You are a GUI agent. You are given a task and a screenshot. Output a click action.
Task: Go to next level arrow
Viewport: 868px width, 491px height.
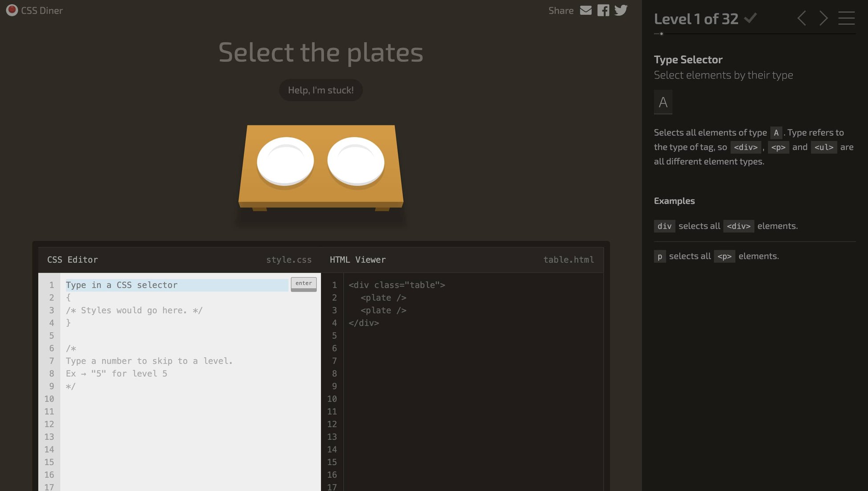click(x=823, y=18)
